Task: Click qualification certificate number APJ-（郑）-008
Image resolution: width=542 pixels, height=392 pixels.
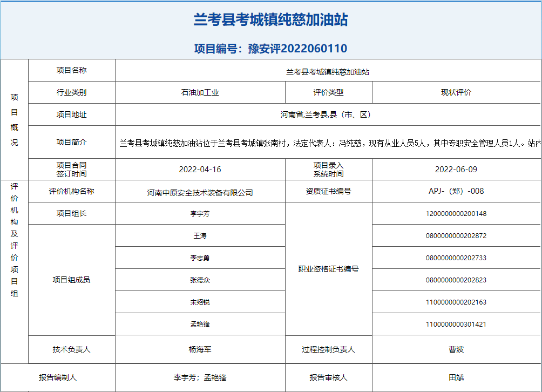Action: [x=456, y=191]
